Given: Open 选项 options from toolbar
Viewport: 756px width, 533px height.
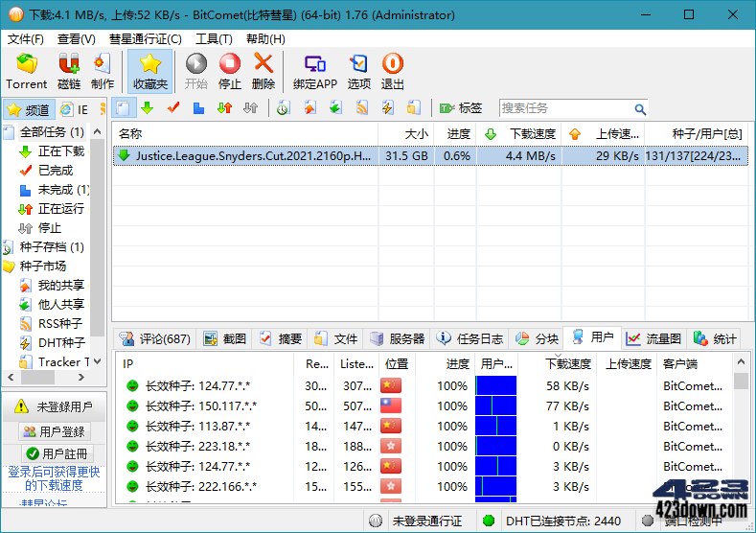Looking at the screenshot, I should pyautogui.click(x=358, y=71).
